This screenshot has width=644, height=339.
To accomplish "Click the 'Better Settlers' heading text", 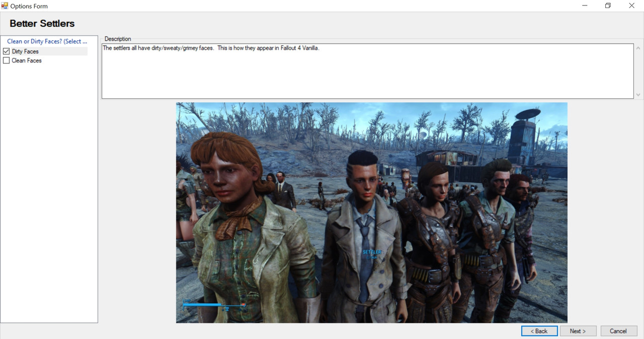I will [42, 23].
